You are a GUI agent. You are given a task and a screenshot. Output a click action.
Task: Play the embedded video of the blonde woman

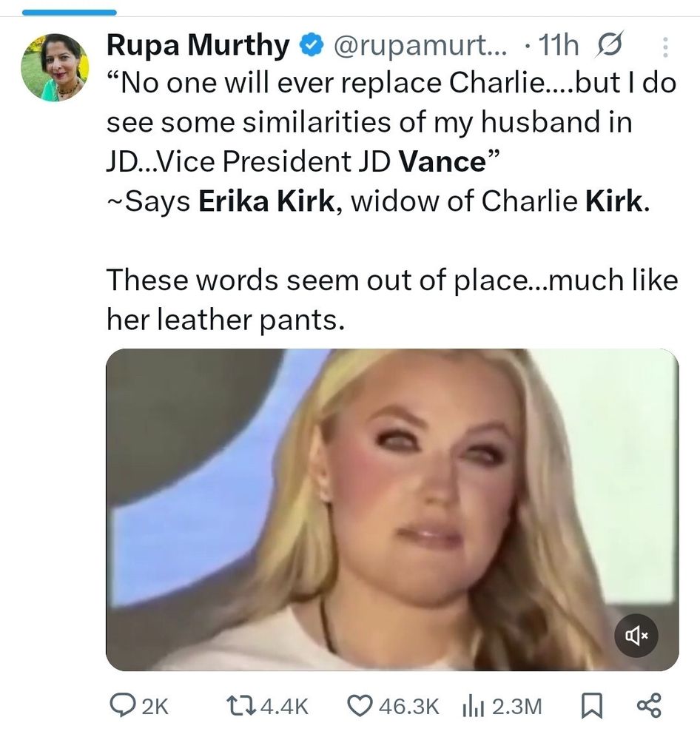pyautogui.click(x=392, y=509)
